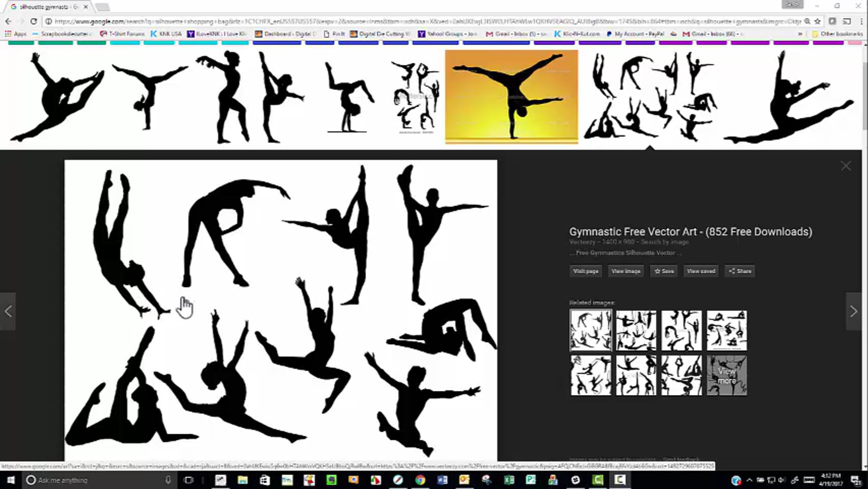
Task: Open the zoom magnifier icon in address bar
Action: [807, 21]
